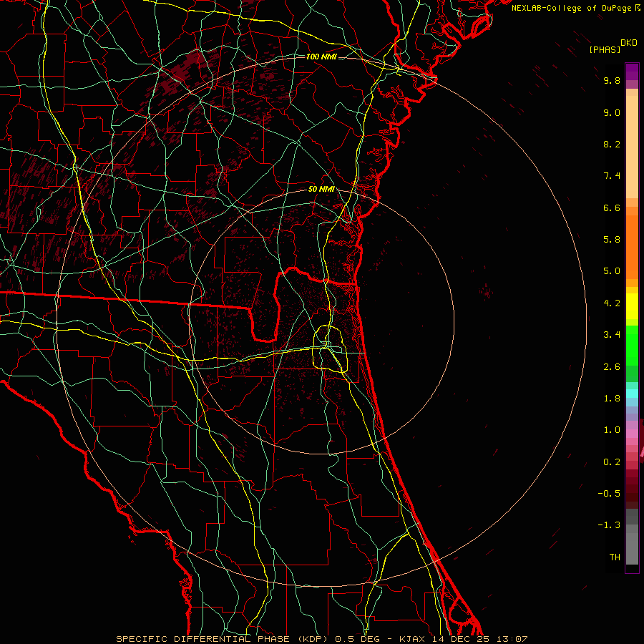Click the 3.4 scale value
Image resolution: width=644 pixels, height=644 pixels.
[x=612, y=335]
